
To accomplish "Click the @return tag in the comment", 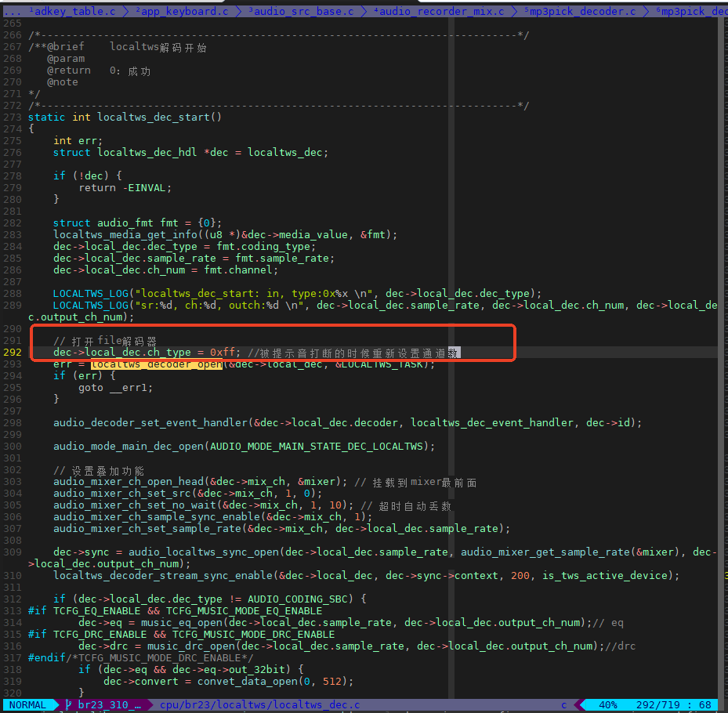I will coord(69,70).
